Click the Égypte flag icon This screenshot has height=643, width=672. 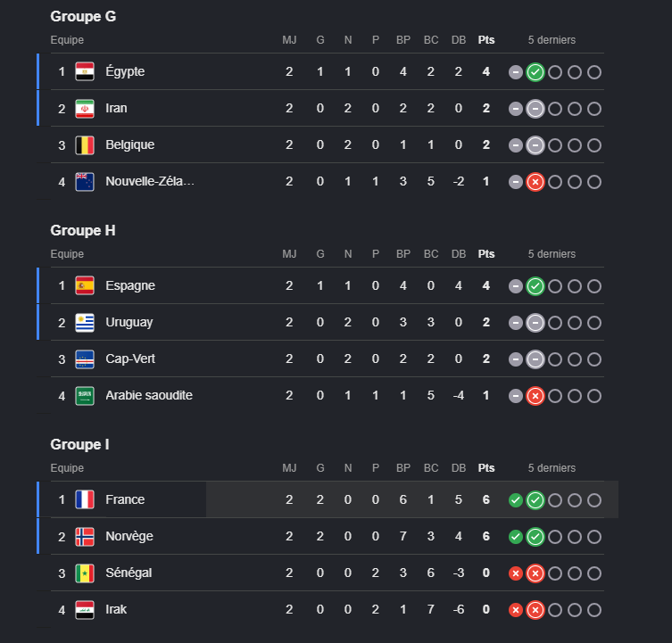(x=85, y=71)
